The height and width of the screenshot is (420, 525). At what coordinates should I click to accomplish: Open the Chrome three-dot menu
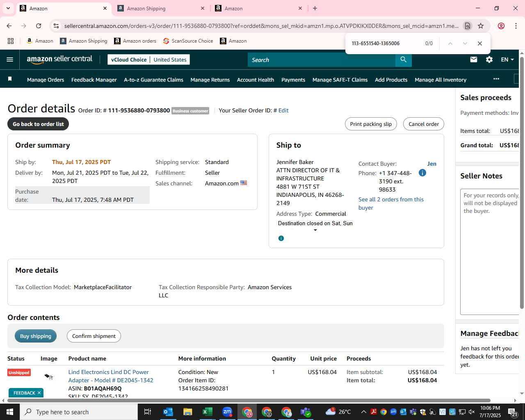click(x=516, y=26)
